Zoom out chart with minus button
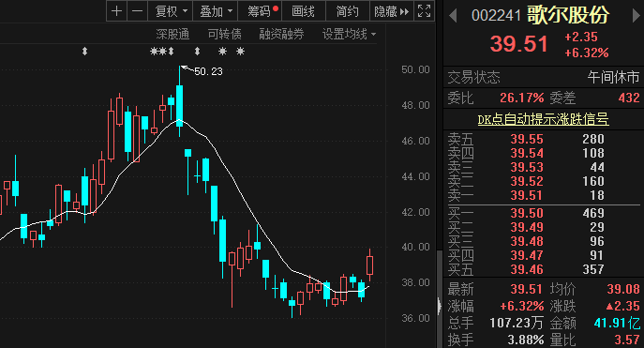644x348 pixels. (137, 11)
